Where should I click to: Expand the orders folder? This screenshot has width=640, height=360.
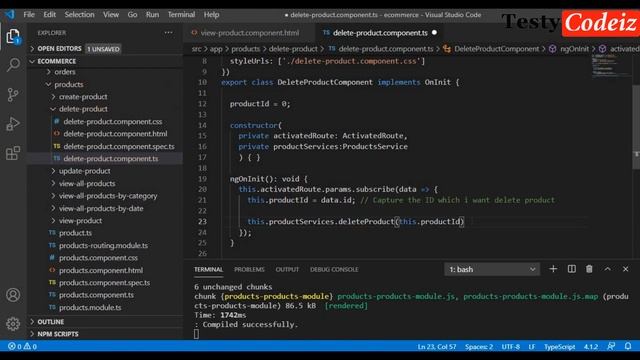point(64,72)
